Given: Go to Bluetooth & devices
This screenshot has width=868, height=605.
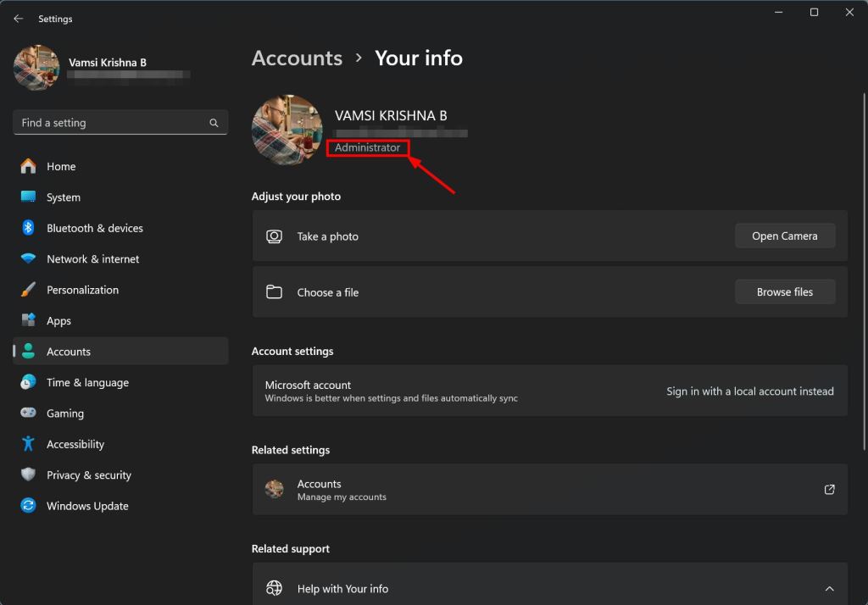Looking at the screenshot, I should click(120, 228).
